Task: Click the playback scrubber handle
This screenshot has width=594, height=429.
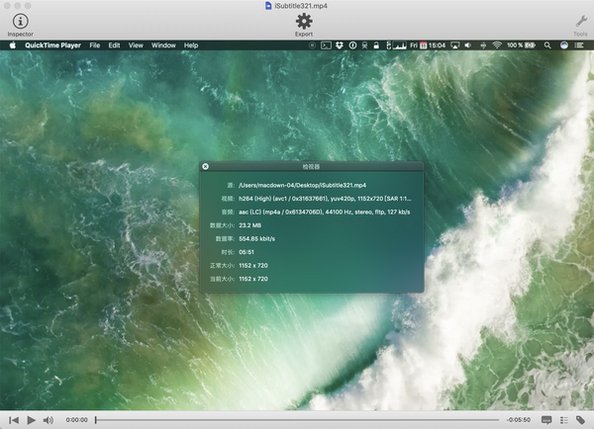Action: tap(96, 420)
